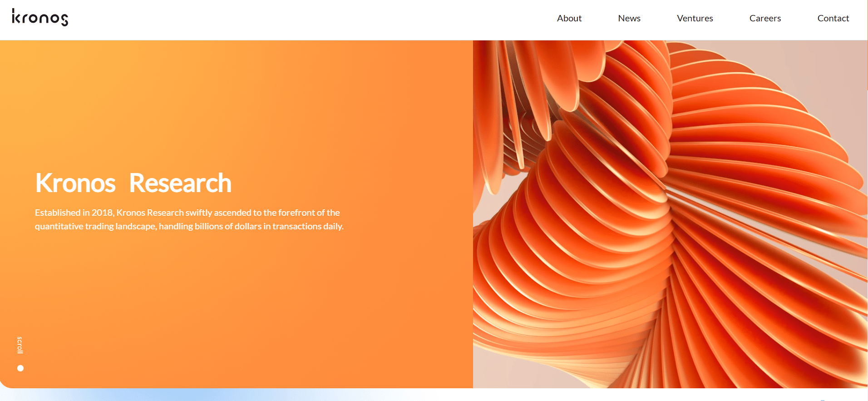This screenshot has height=401, width=868.
Task: Click the vertical scroll indicator label
Action: pyautogui.click(x=20, y=345)
